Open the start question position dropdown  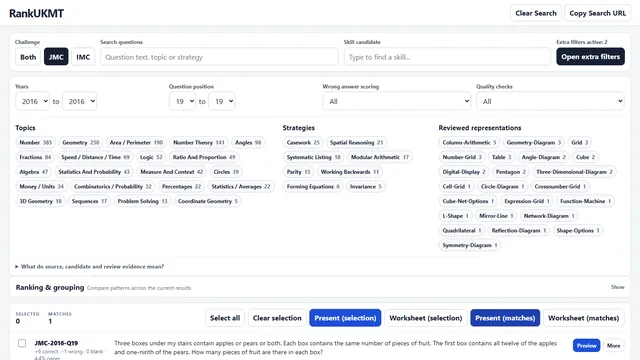coord(182,101)
